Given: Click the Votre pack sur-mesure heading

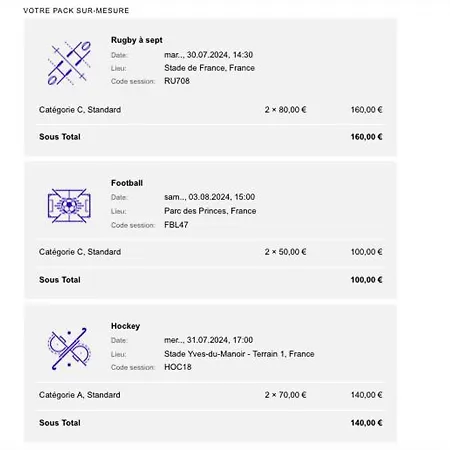Looking at the screenshot, I should point(76,11).
